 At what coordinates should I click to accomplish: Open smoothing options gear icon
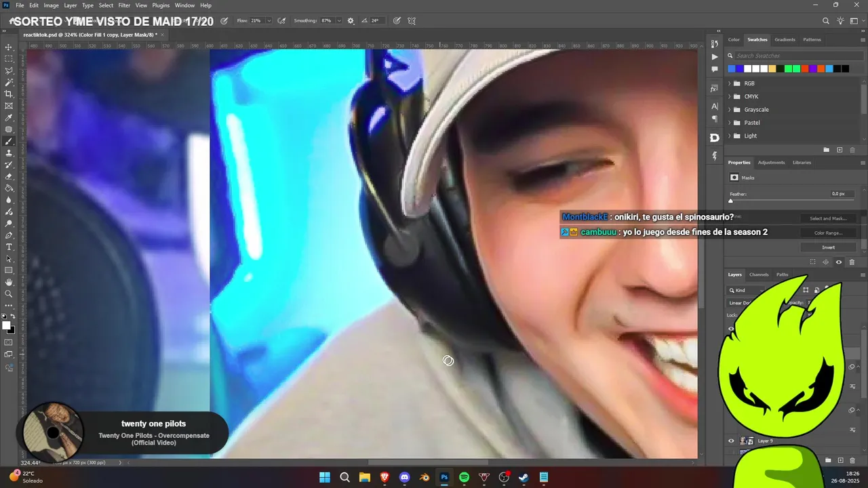(x=351, y=21)
